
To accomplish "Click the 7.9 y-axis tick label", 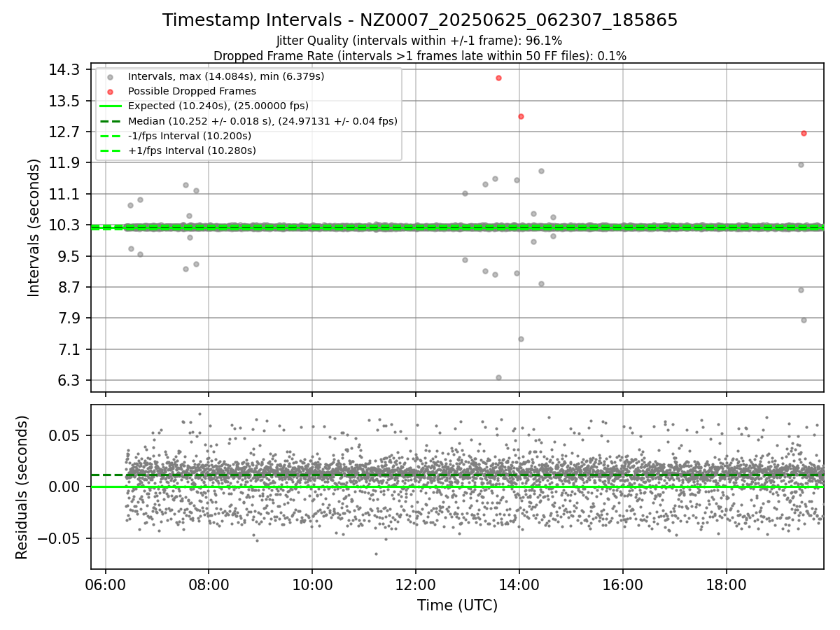I will coord(70,318).
